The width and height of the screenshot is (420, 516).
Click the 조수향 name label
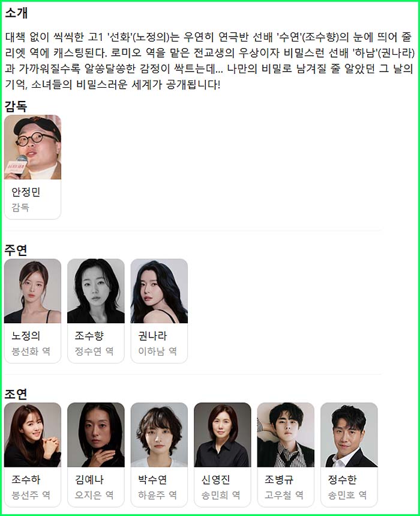coord(89,336)
